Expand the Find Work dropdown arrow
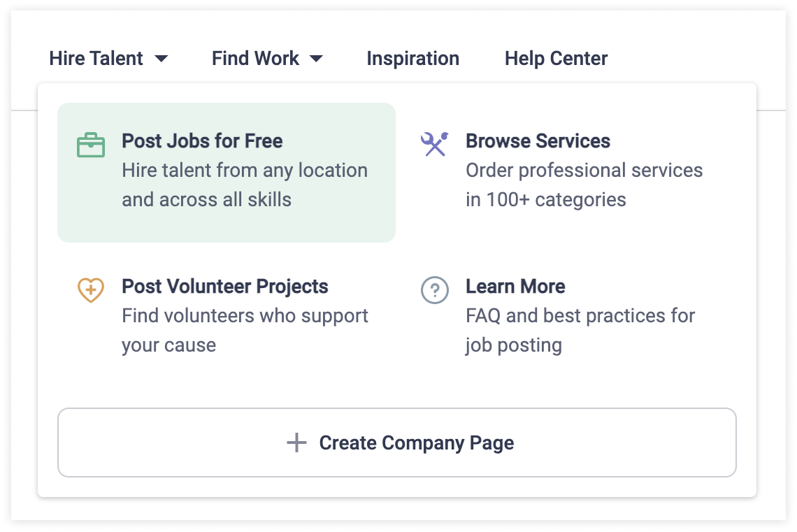 (316, 59)
